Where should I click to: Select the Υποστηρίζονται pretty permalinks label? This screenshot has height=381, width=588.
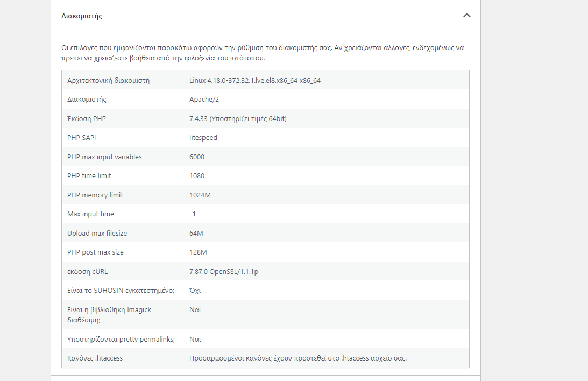[x=121, y=339]
